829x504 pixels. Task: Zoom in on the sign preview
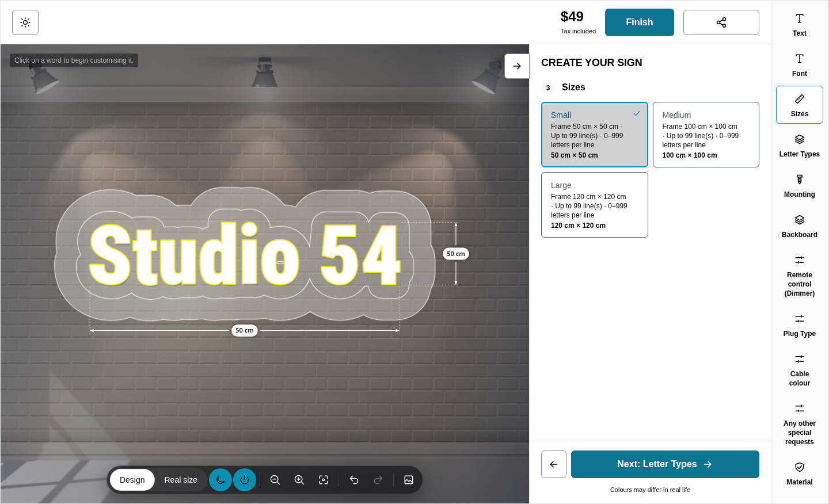[x=299, y=480]
